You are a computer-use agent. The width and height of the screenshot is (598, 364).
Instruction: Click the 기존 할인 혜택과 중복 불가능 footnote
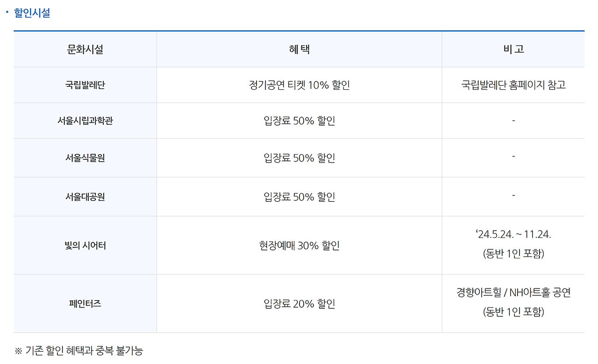coord(78,350)
